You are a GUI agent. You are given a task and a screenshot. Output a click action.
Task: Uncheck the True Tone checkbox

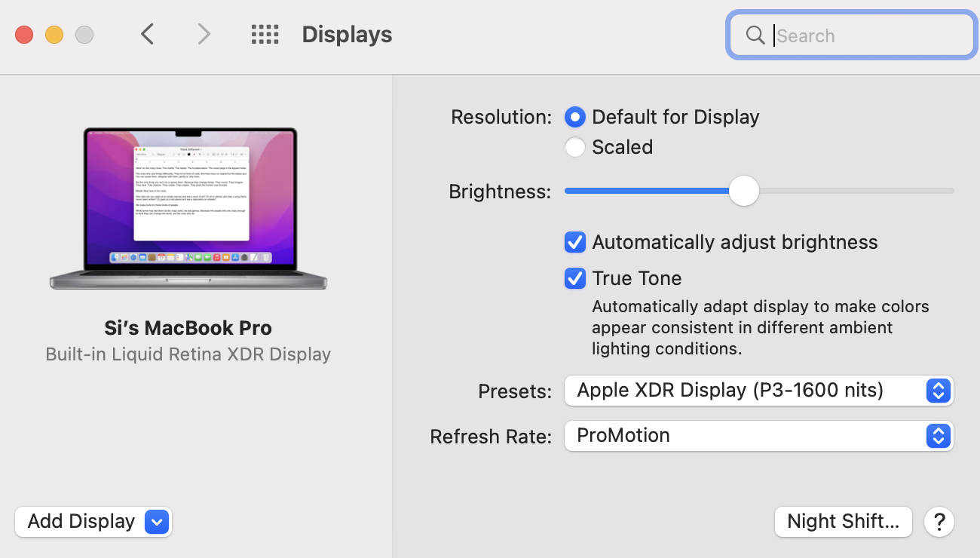point(575,278)
